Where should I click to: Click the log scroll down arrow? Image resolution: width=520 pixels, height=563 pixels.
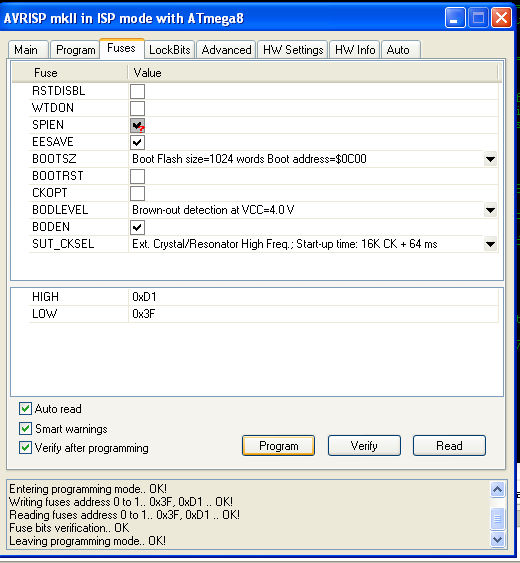click(x=497, y=539)
